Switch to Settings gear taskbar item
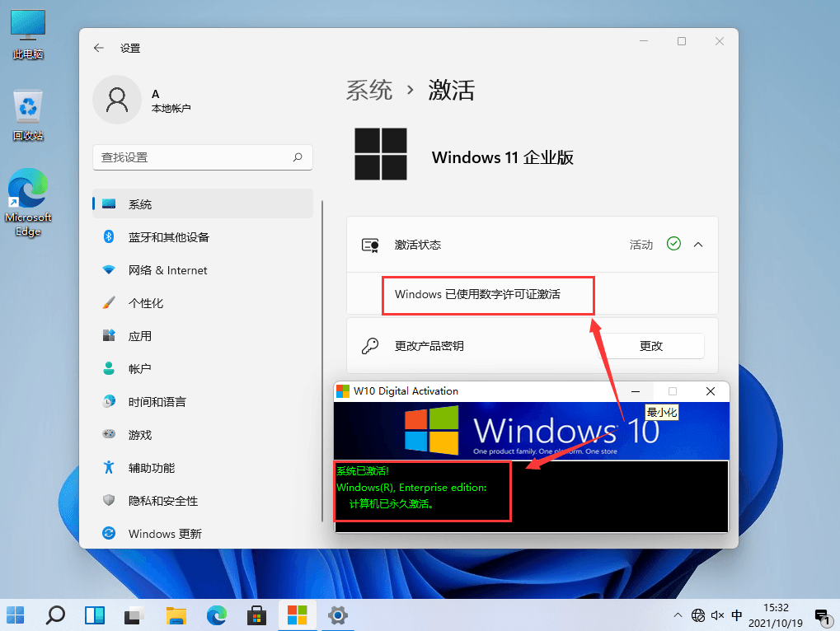The image size is (840, 631). coord(337,615)
